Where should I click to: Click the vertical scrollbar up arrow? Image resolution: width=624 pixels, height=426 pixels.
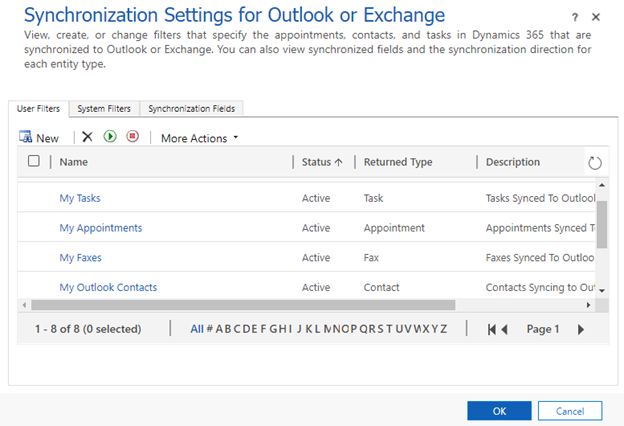click(602, 185)
